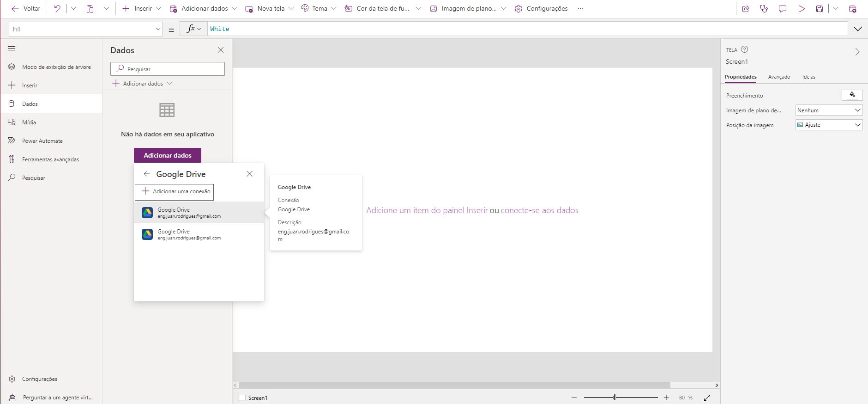Open the Posição da imagem Ajuste dropdown

(x=829, y=125)
